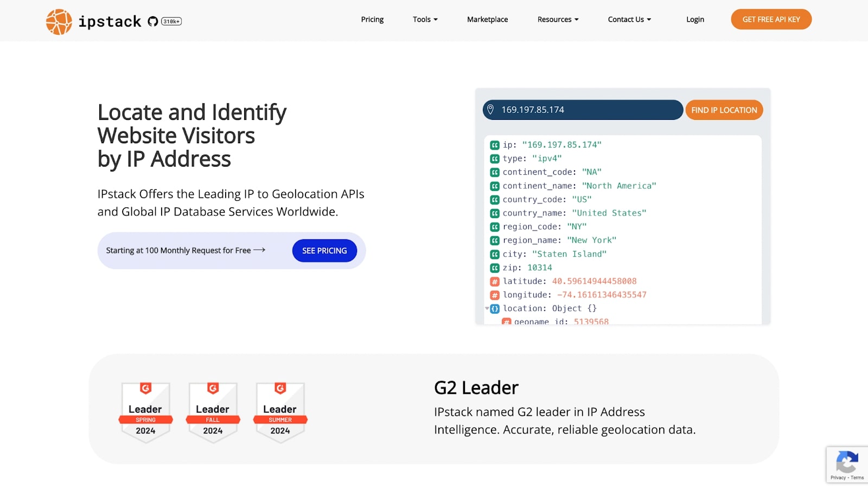The image size is (868, 490).
Task: Click the string icon beside country_code
Action: pyautogui.click(x=495, y=199)
